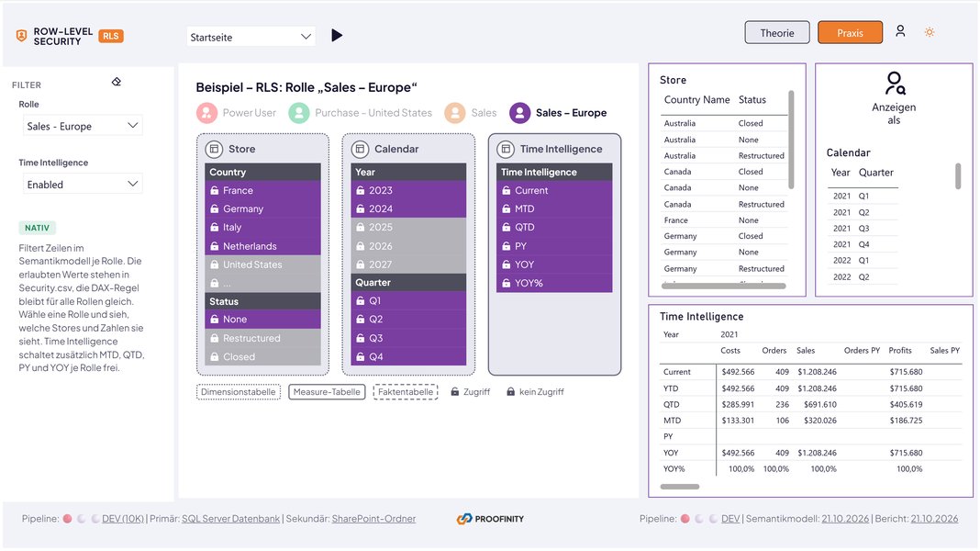This screenshot has height=551, width=980.
Task: Click the NATIV badge
Action: click(37, 228)
